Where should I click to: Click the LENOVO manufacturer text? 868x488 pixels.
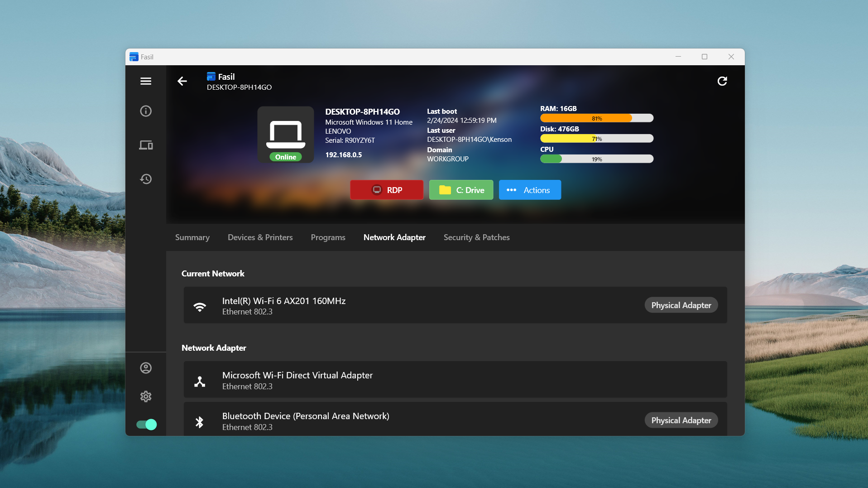point(338,131)
